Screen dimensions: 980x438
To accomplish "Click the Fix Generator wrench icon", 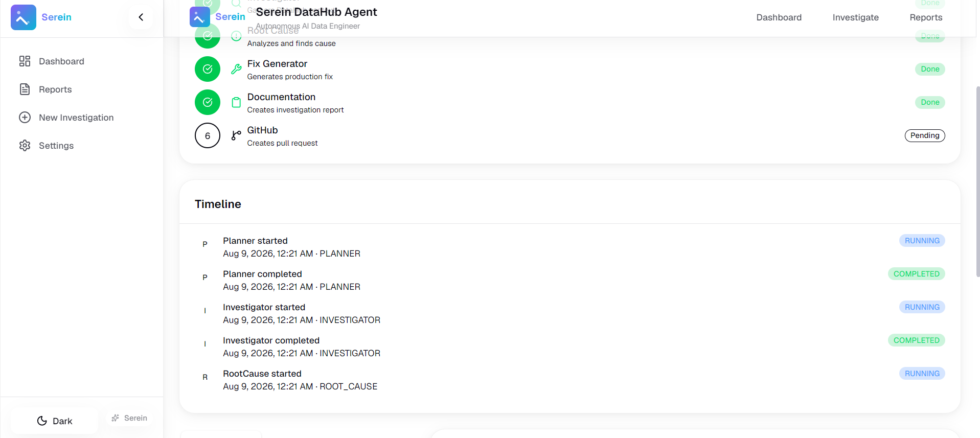I will (x=236, y=69).
